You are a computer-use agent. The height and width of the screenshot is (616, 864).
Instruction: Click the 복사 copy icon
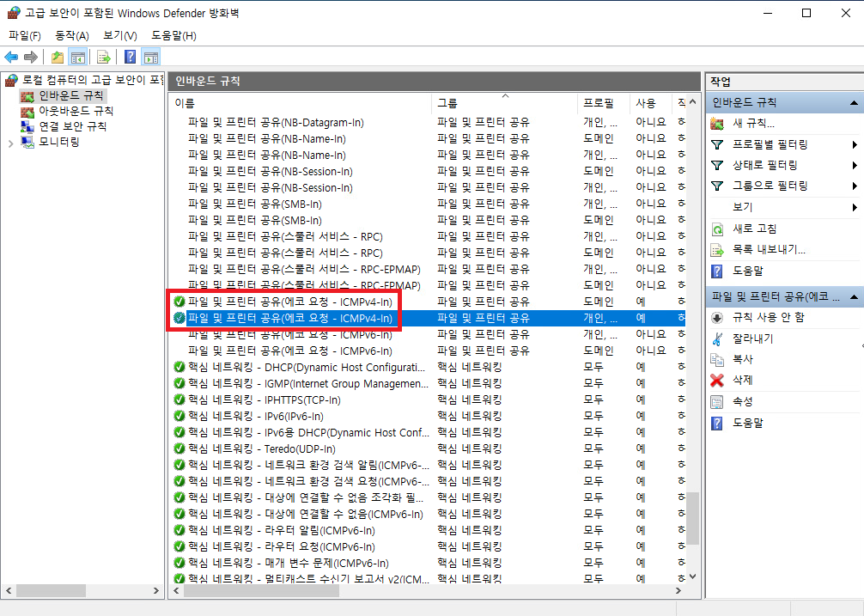tap(717, 360)
